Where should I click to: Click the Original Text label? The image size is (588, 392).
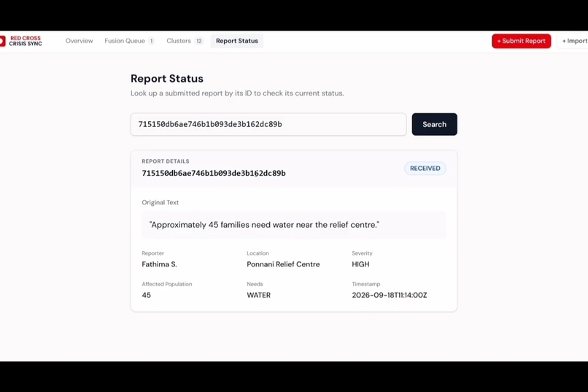(160, 202)
